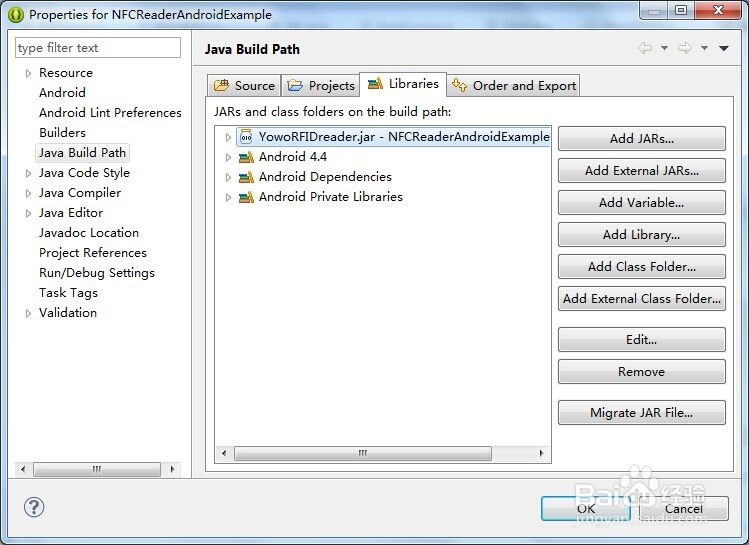This screenshot has width=749, height=545.
Task: Expand the YowoRFIDreader.jar entry
Action: (228, 138)
